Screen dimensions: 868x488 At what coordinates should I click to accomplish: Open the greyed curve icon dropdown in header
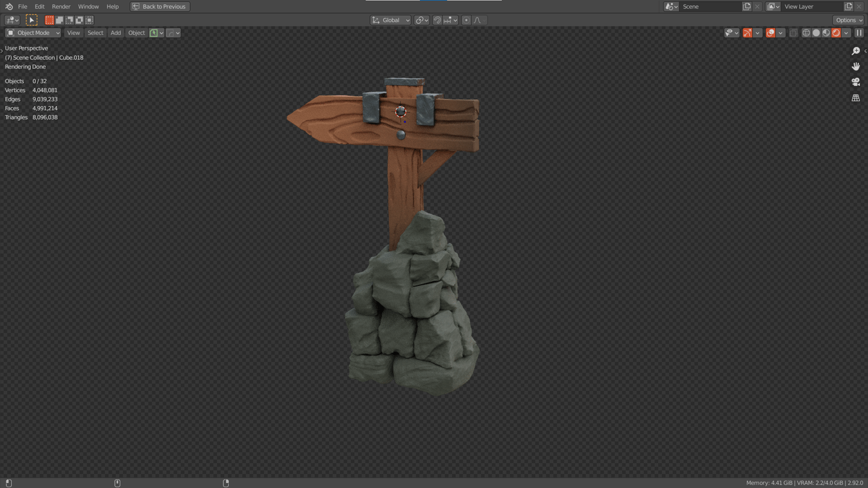tap(173, 33)
